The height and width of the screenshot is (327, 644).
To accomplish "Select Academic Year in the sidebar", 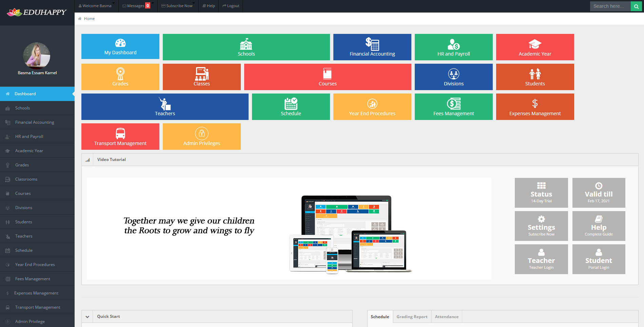I will [37, 151].
